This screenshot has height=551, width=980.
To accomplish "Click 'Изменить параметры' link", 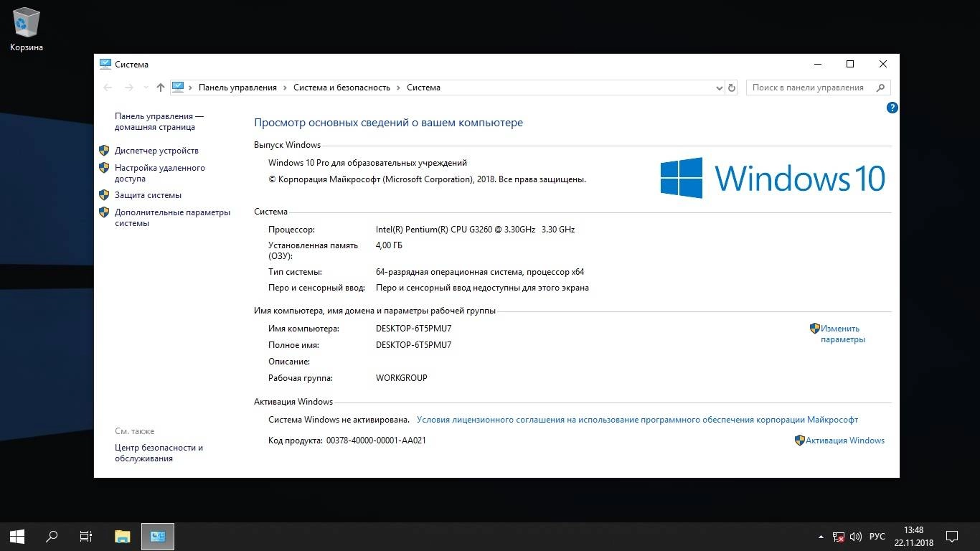I will pos(843,334).
